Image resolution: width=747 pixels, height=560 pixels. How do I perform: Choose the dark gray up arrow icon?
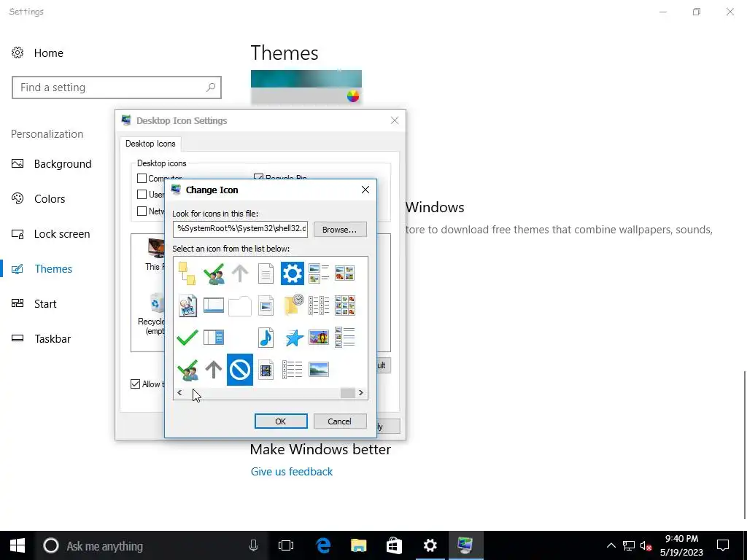214,370
